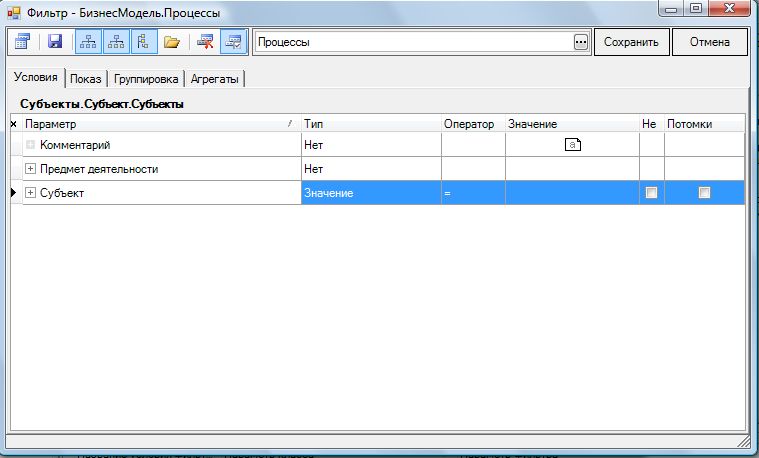Viewport: 759px width, 458px height.
Task: Open the ellipsis browse button beside Процессы
Action: point(581,43)
